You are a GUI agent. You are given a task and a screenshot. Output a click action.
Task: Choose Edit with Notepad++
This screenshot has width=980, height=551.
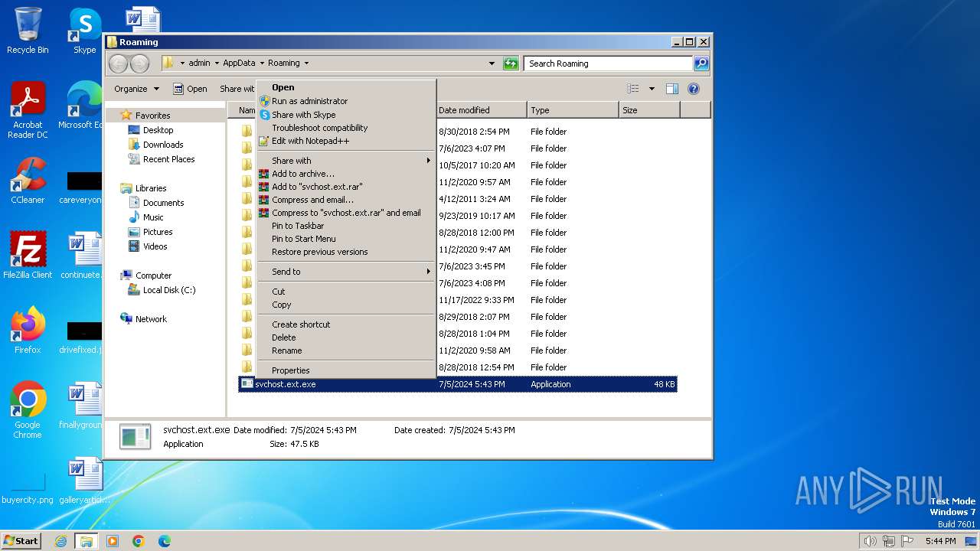pyautogui.click(x=346, y=141)
